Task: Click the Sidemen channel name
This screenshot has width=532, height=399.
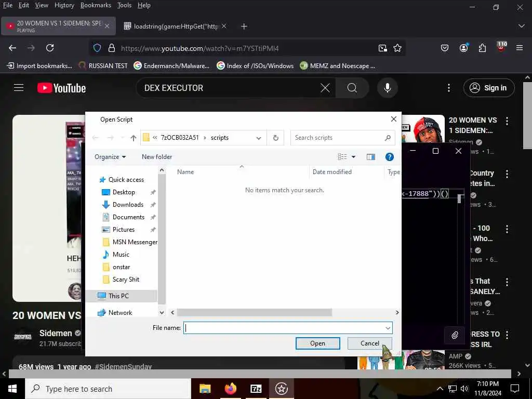Action: click(55, 333)
